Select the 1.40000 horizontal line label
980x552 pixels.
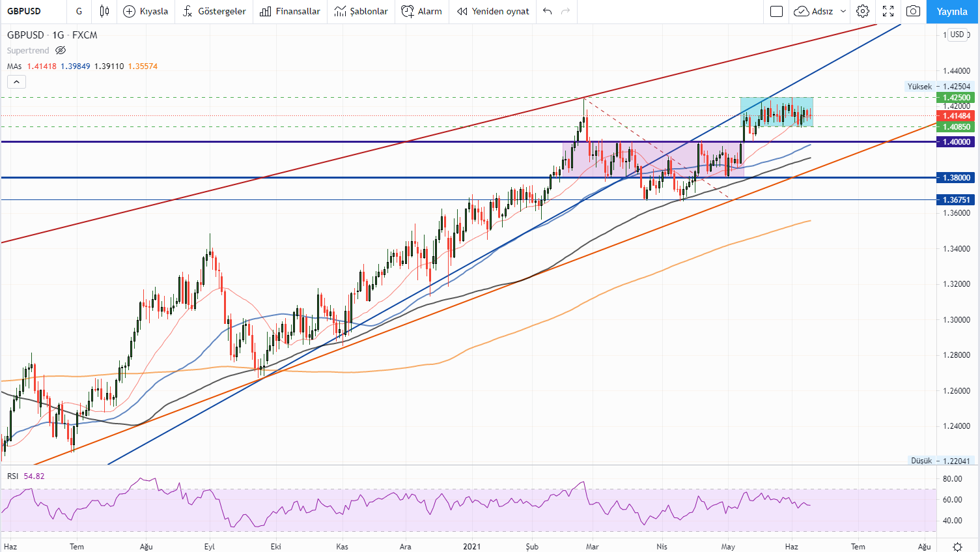click(x=957, y=142)
